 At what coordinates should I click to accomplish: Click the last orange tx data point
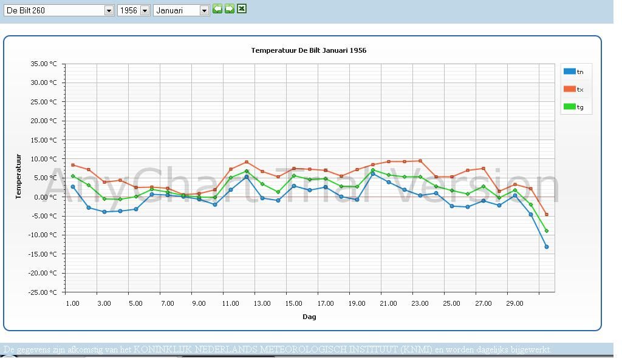click(547, 215)
